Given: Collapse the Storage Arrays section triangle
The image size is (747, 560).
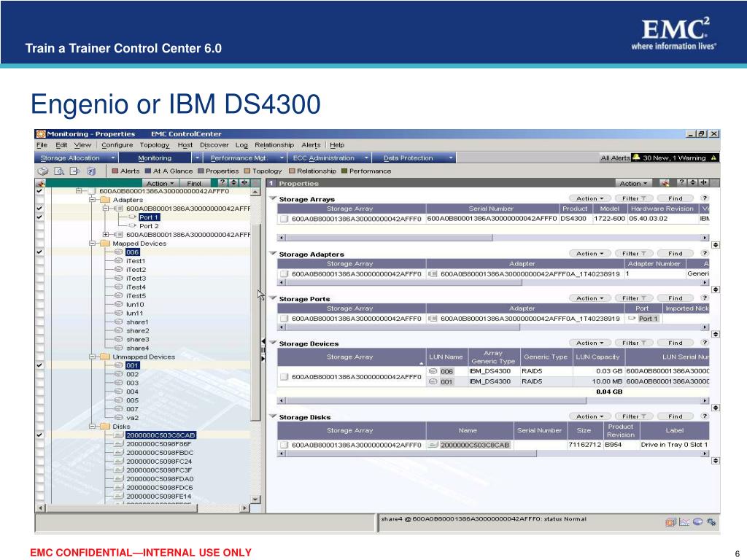Looking at the screenshot, I should coord(273,198).
